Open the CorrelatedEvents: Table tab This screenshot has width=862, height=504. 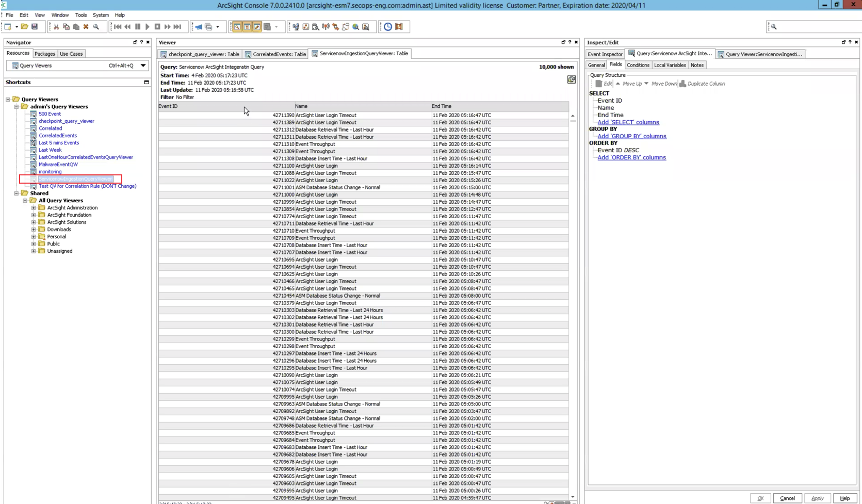[x=275, y=54]
